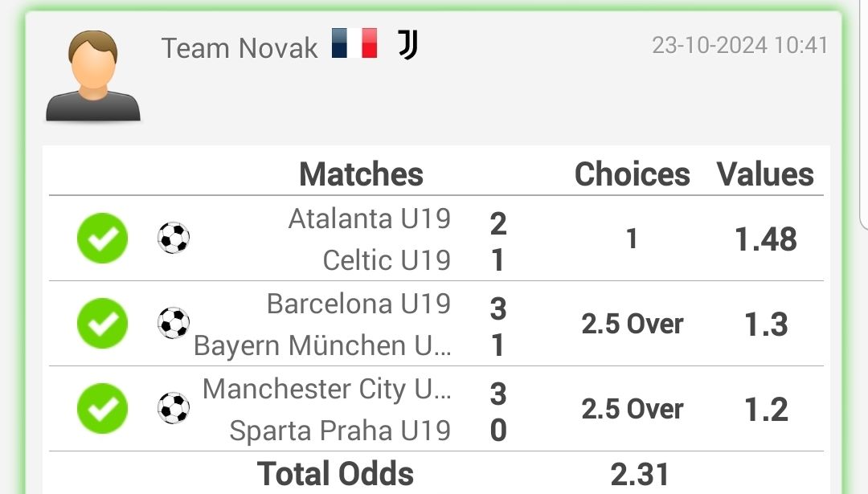This screenshot has height=494, width=868.
Task: Tap the Barcelona 2.5 Over choice
Action: coord(633,324)
